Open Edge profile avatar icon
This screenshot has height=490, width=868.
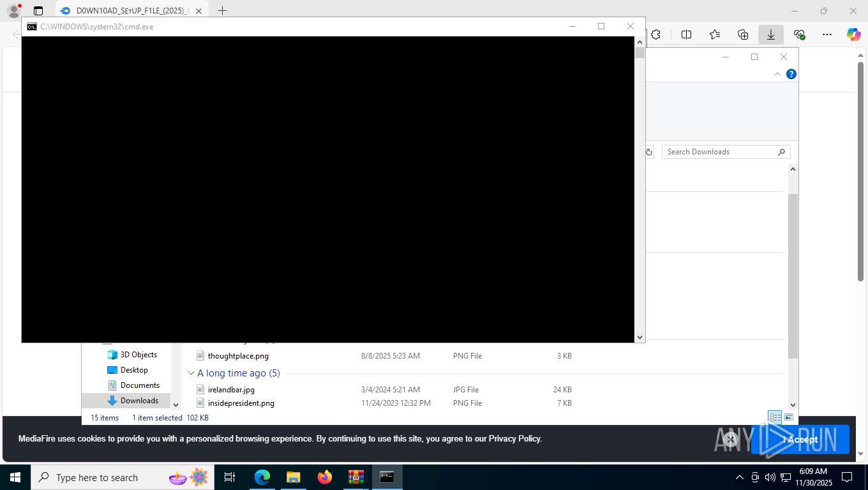tap(14, 11)
